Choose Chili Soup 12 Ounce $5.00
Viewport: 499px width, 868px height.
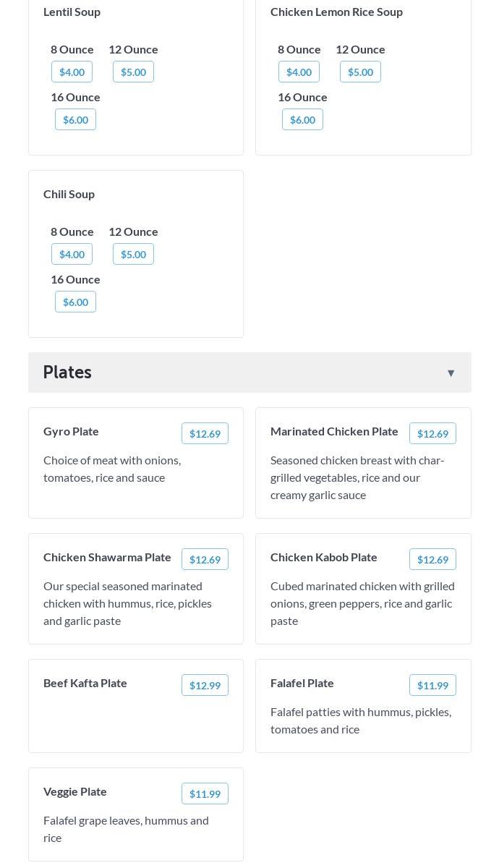[x=133, y=255]
